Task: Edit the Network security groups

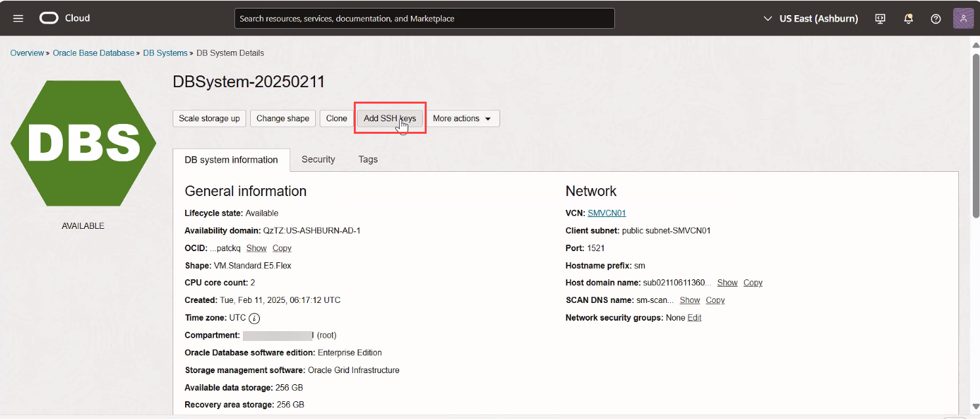Action: (694, 318)
